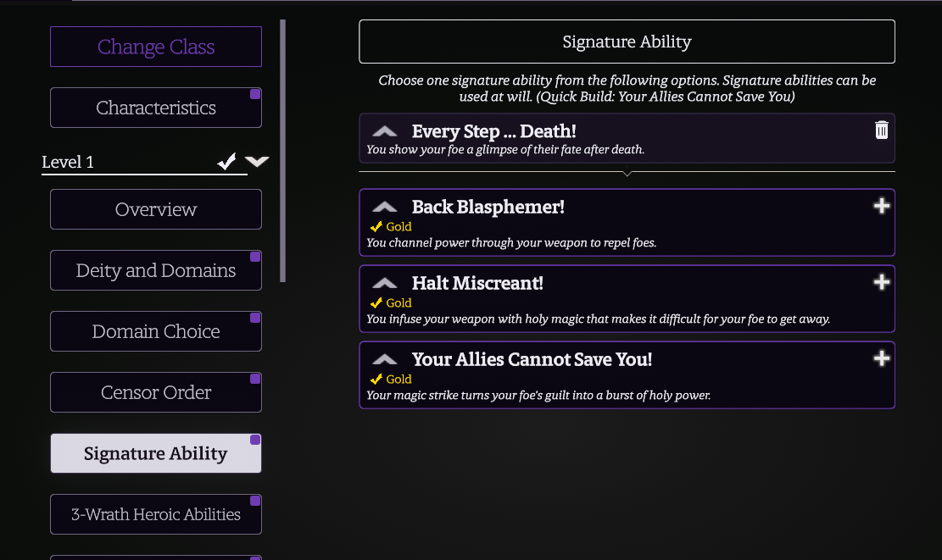Viewport: 942px width, 560px height.
Task: Remove the Every Step ... Death! ability with the trash icon
Action: (881, 130)
